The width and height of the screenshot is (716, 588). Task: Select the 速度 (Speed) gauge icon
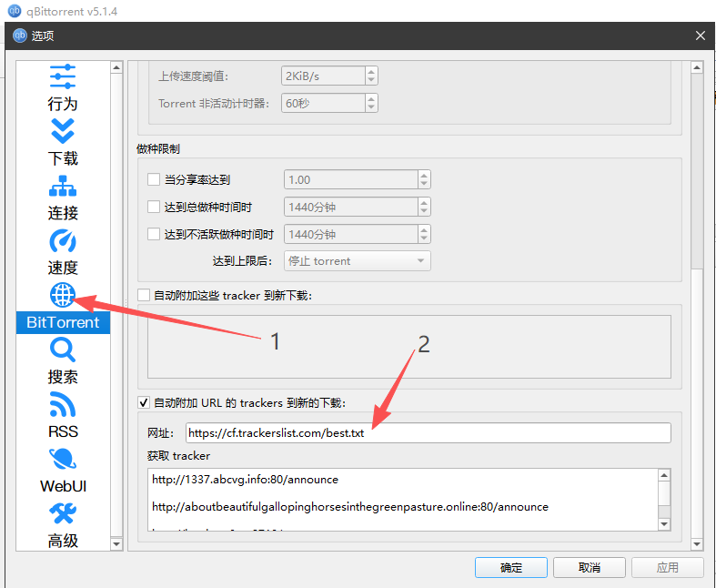pos(63,241)
